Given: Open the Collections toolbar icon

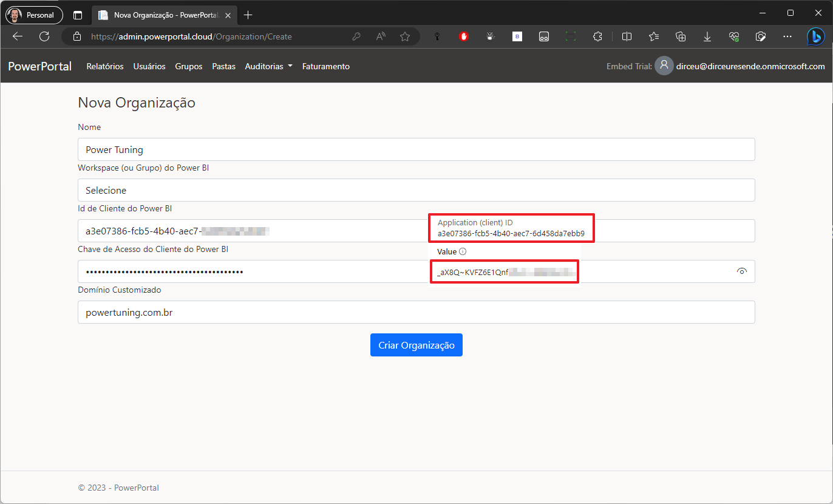Looking at the screenshot, I should pyautogui.click(x=681, y=36).
